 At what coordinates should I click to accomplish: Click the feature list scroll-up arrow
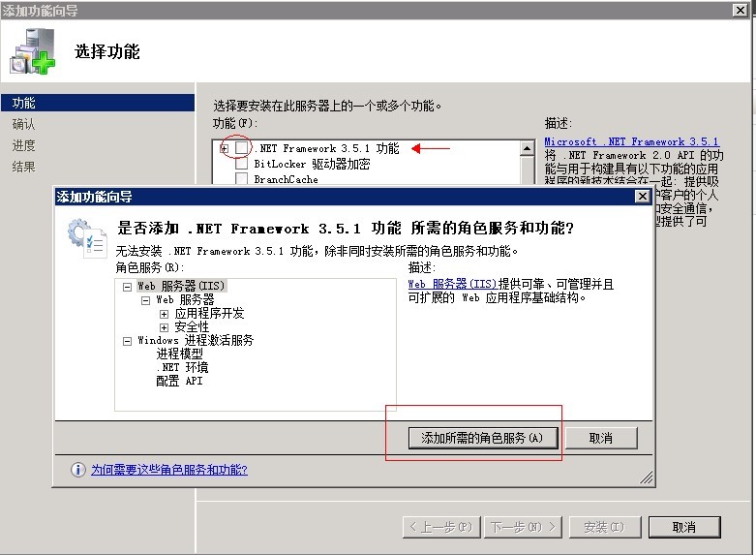pyautogui.click(x=528, y=148)
